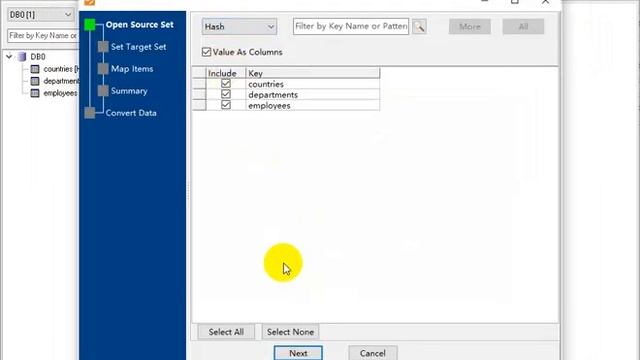Click the countries hash table icon in tree
Screen dimensions: 640x360
point(35,69)
